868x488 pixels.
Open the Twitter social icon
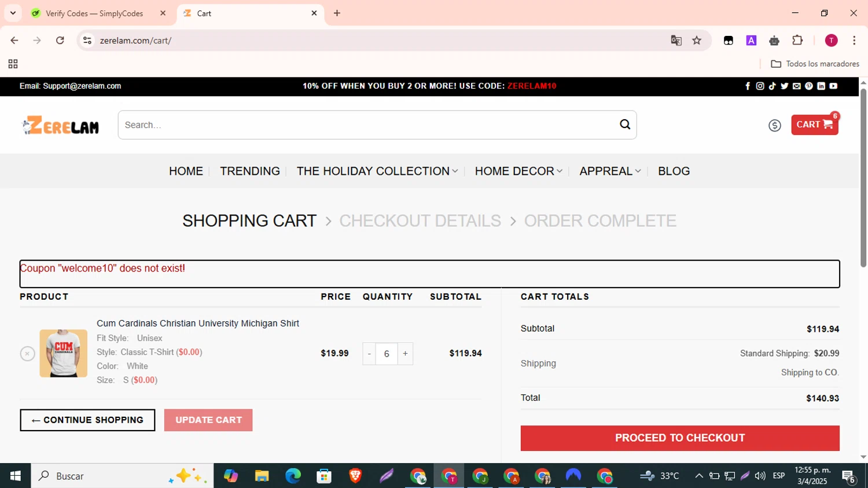pos(785,86)
